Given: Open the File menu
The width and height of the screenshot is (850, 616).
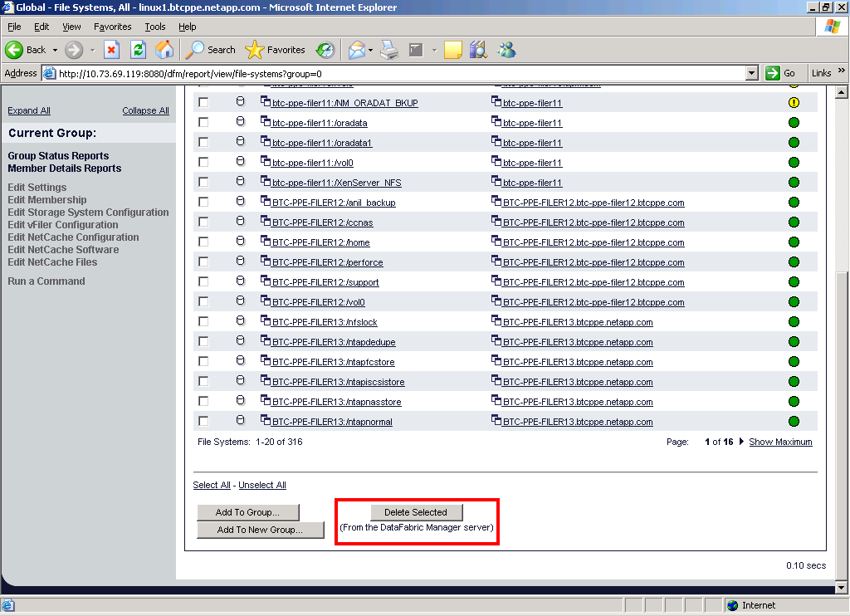Looking at the screenshot, I should tap(14, 27).
